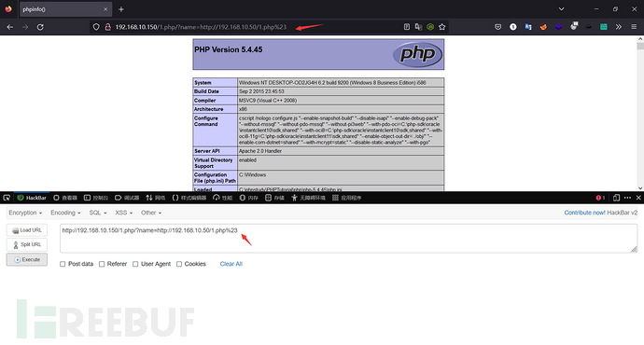Screen dimensions: 644x345
Task: Click the Contribute now! link
Action: point(584,213)
